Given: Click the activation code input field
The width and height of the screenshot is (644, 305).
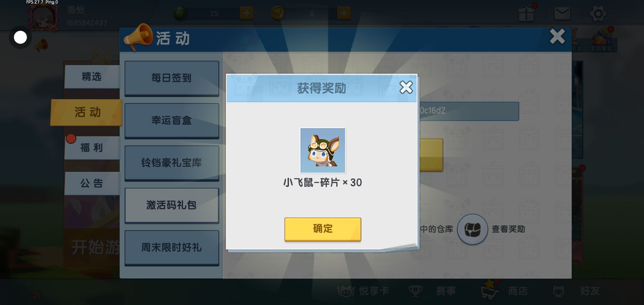Looking at the screenshot, I should [x=468, y=111].
